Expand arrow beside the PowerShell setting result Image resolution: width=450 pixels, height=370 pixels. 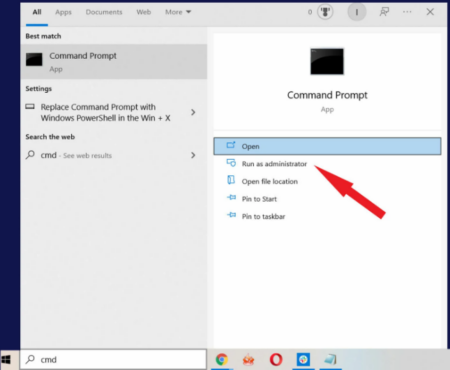(193, 112)
